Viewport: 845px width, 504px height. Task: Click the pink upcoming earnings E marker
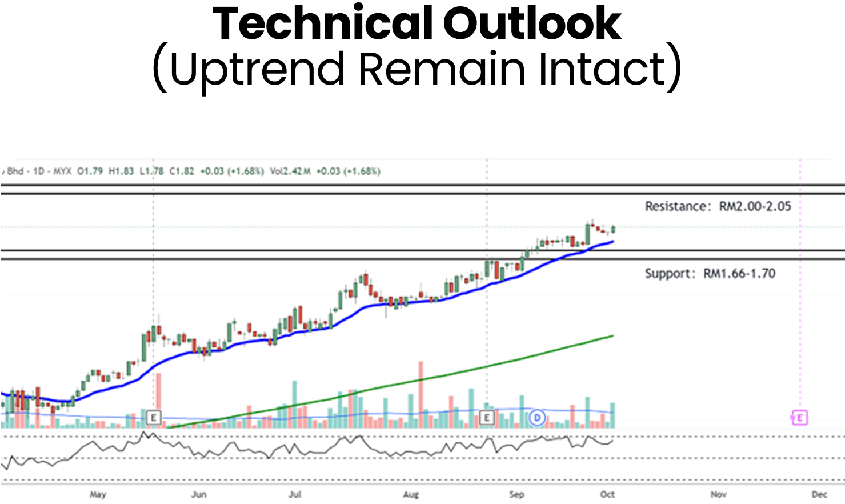[x=799, y=418]
